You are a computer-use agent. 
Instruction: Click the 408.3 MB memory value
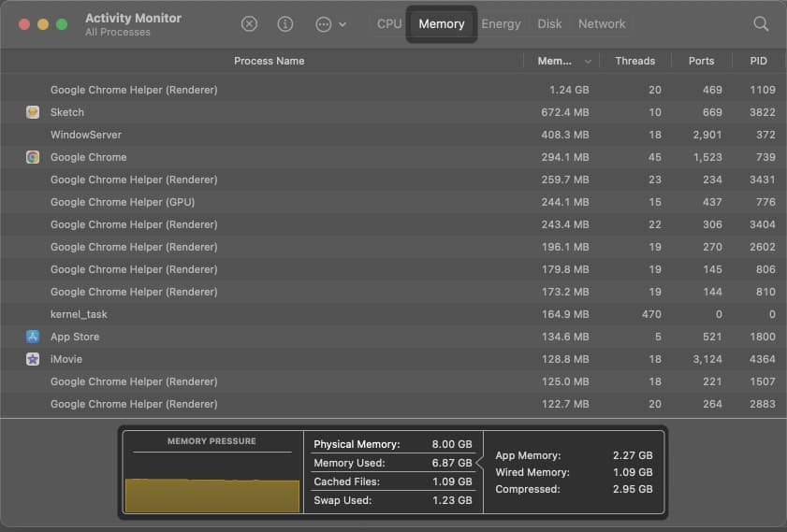[x=565, y=135]
